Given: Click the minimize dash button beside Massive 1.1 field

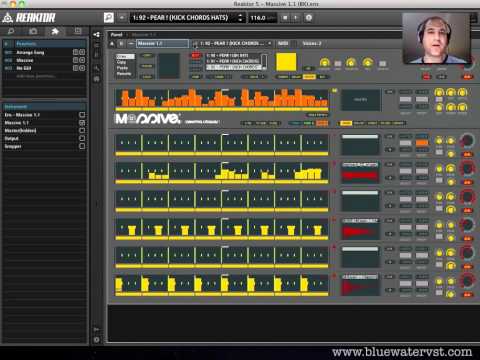Looking at the screenshot, I should (x=131, y=44).
